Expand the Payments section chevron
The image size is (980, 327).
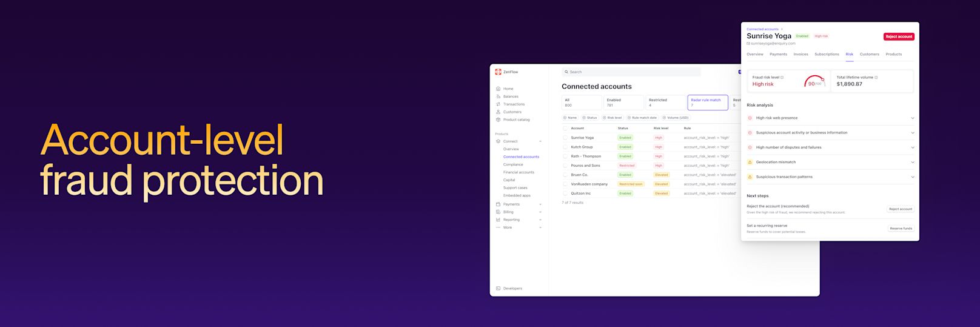point(540,204)
